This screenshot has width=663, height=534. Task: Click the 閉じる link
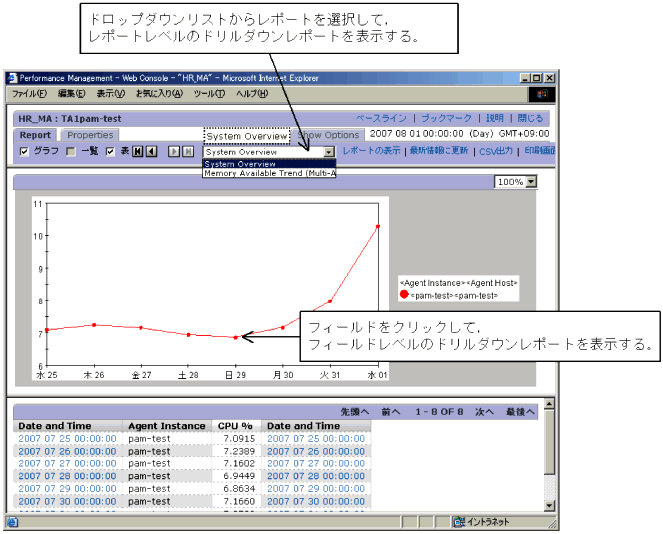[x=531, y=118]
